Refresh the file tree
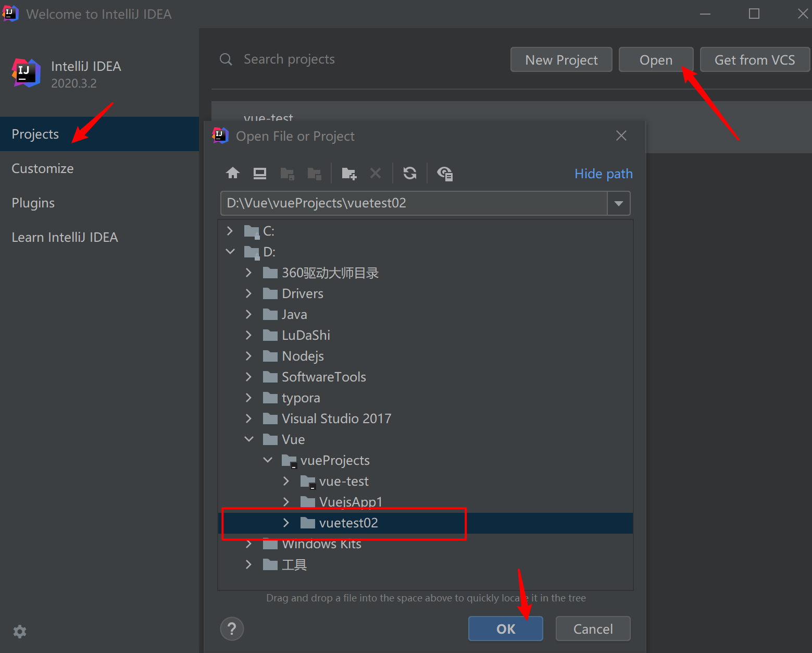812x653 pixels. [x=410, y=173]
